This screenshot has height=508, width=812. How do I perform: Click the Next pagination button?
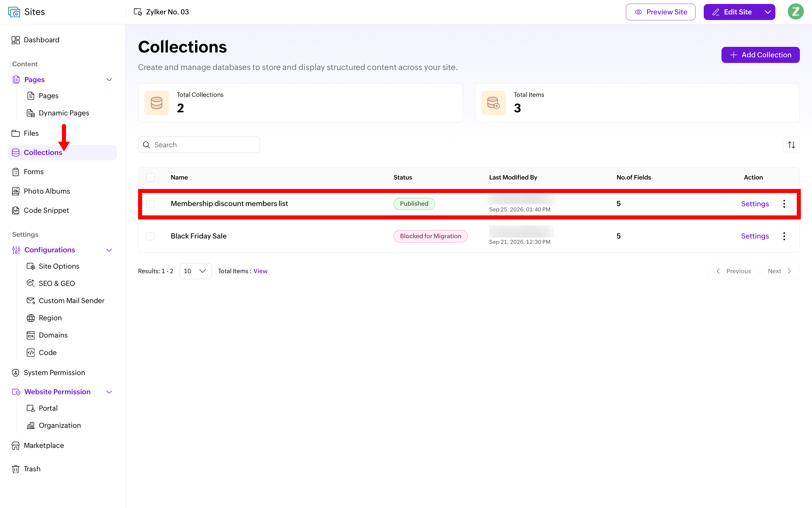[780, 271]
